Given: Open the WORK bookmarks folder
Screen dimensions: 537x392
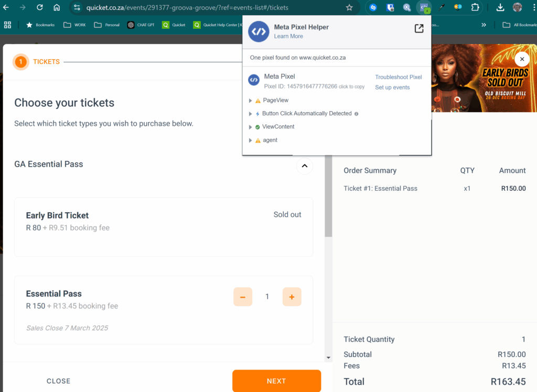Looking at the screenshot, I should pos(74,25).
